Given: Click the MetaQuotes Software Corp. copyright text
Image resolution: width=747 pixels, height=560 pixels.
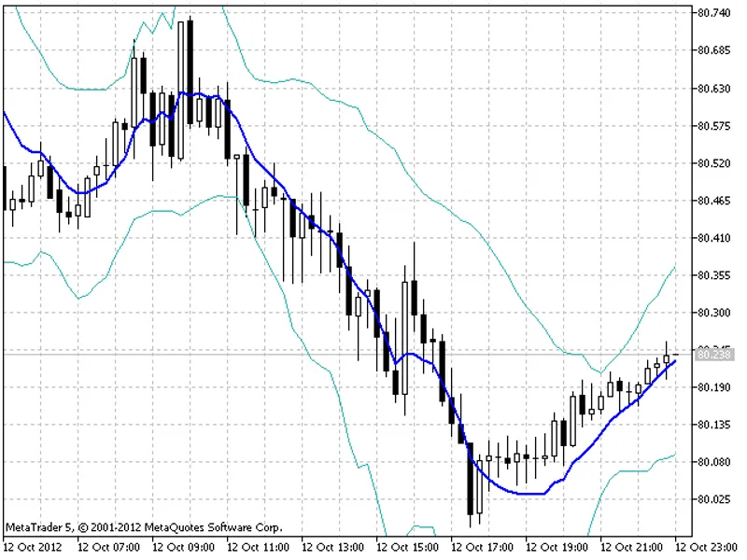Looking at the screenshot, I should point(144,527).
